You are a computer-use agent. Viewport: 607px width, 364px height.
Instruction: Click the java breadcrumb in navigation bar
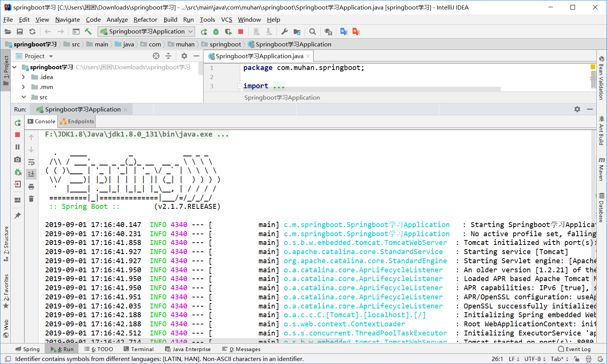[125, 44]
